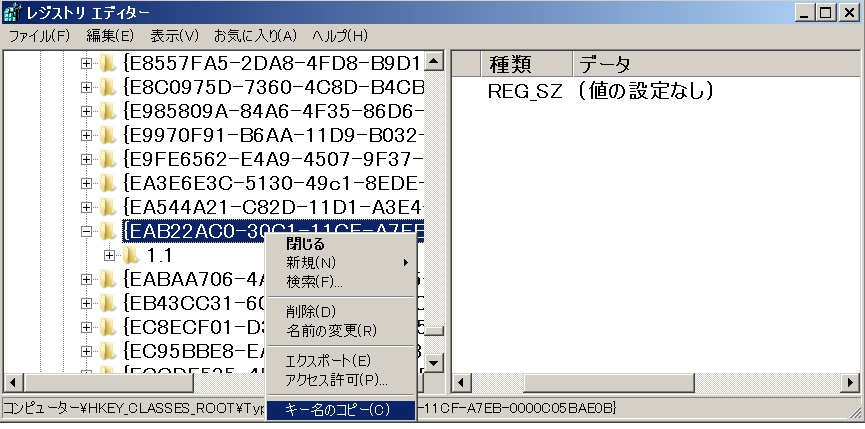Select key {E8C0975D-7360-4C8D-B4CB
The image size is (865, 429).
(274, 88)
